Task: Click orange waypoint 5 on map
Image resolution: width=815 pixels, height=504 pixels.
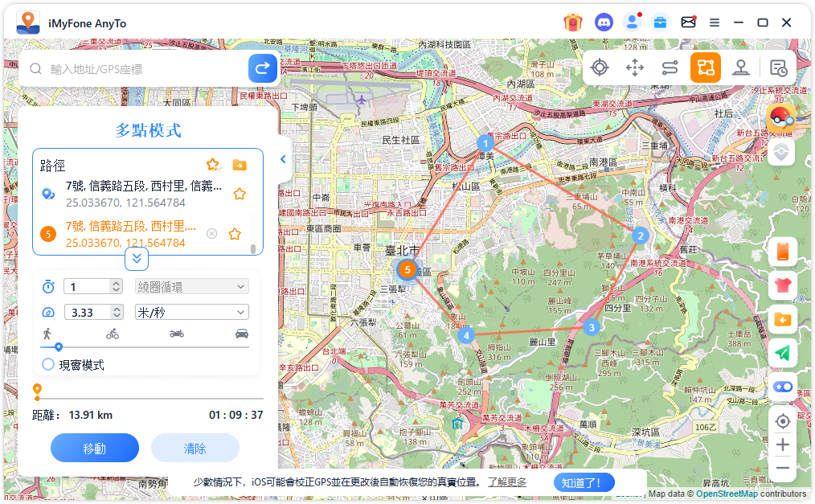Action: coord(407,269)
